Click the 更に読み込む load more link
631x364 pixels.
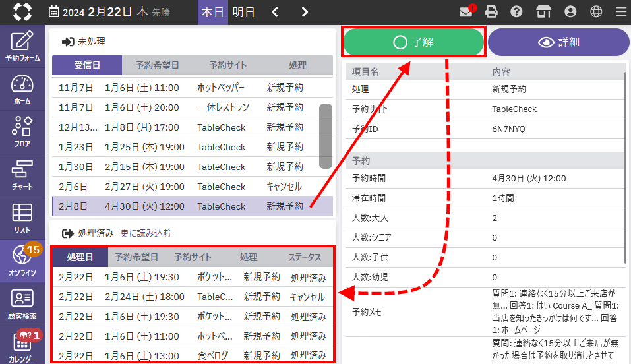coord(145,233)
